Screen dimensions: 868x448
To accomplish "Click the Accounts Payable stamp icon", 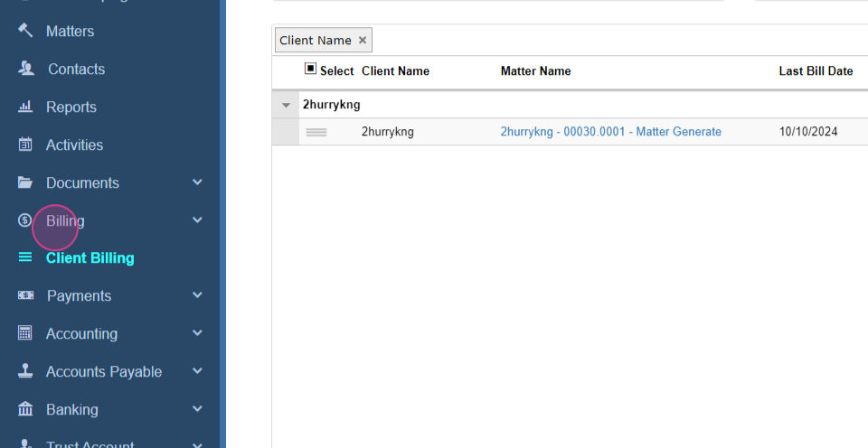I will [25, 370].
